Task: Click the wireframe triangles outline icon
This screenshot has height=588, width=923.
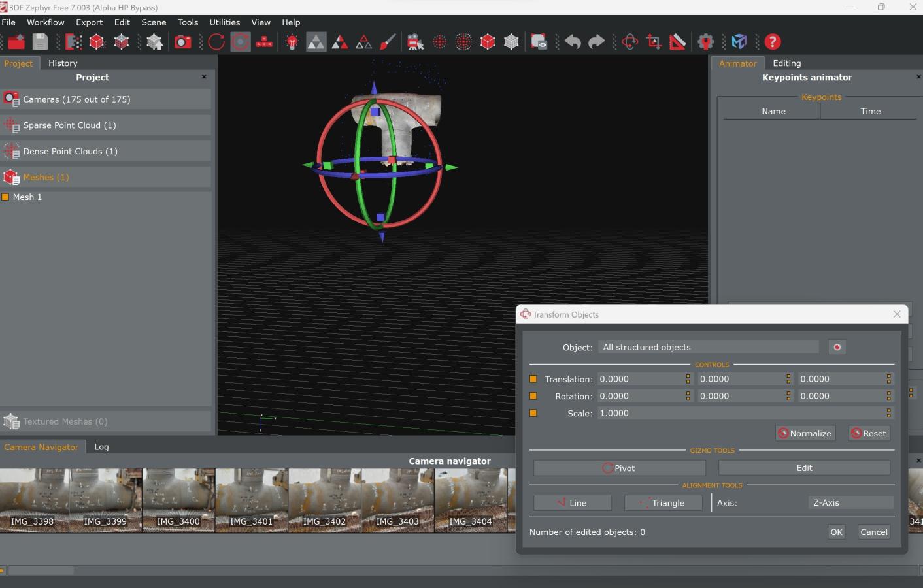Action: [x=363, y=42]
